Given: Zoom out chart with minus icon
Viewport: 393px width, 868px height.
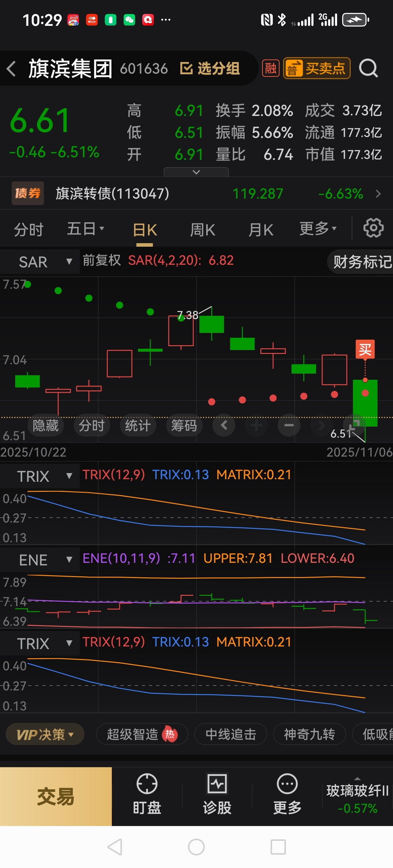Looking at the screenshot, I should (289, 425).
